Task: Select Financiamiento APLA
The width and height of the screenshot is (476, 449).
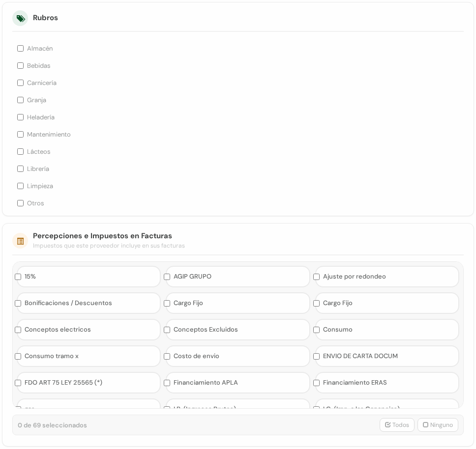Action: (x=167, y=383)
